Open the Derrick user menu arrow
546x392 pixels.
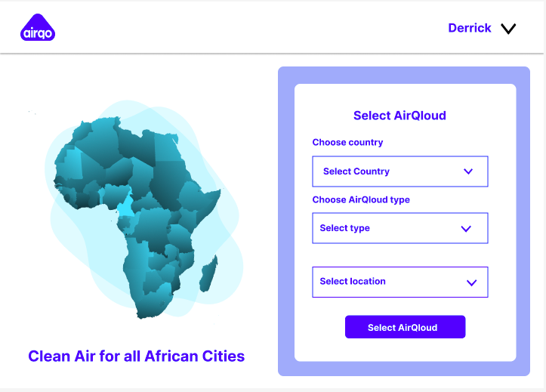click(508, 29)
